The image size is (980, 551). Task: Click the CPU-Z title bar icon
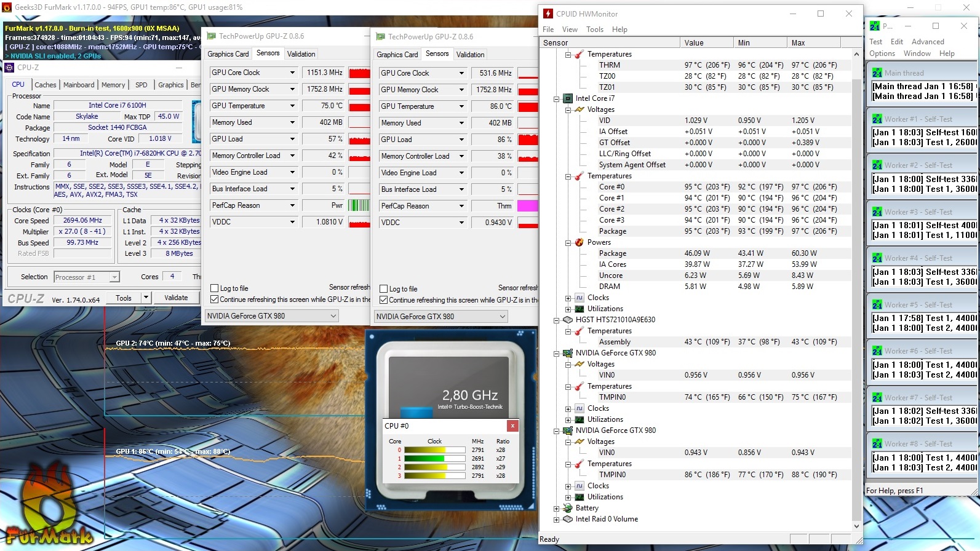9,68
